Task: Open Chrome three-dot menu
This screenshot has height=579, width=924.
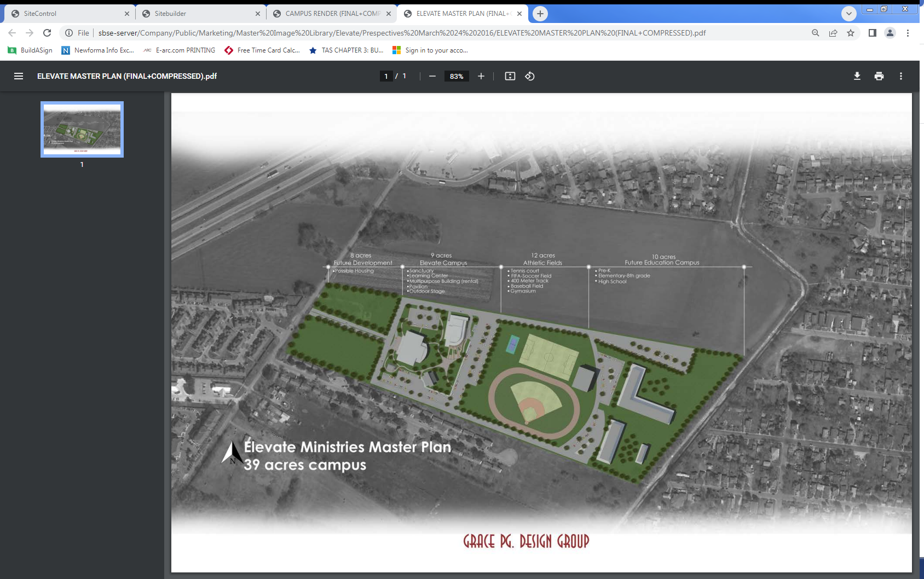Action: tap(908, 33)
